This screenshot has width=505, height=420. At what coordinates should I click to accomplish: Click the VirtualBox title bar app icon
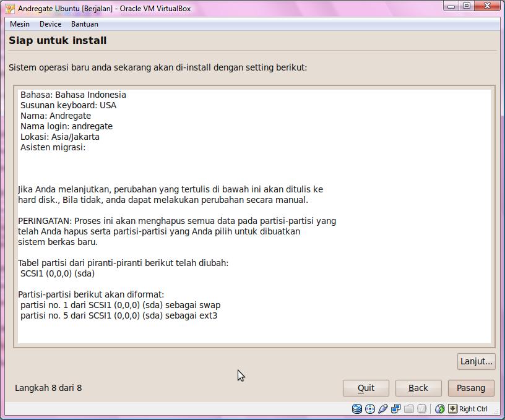pyautogui.click(x=10, y=9)
